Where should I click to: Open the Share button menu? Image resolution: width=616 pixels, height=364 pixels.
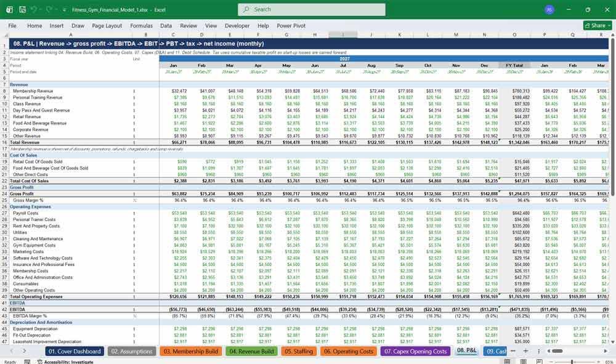coord(598,25)
